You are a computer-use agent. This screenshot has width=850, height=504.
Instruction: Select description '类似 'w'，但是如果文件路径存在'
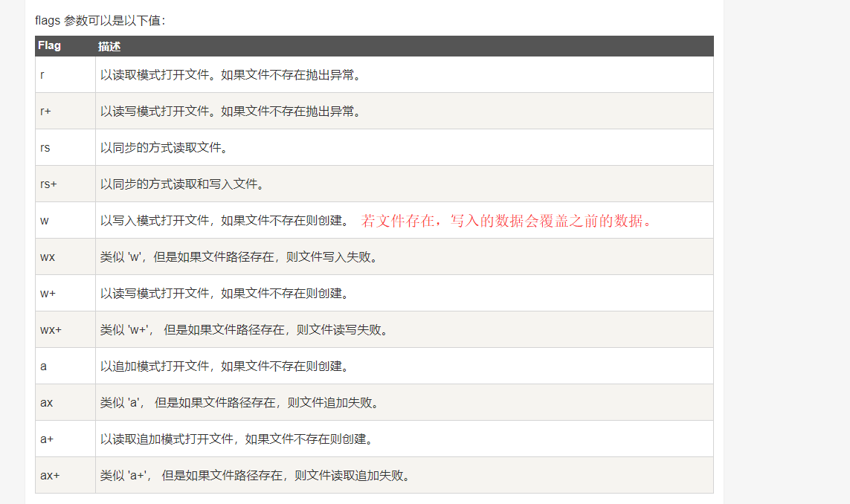[239, 257]
